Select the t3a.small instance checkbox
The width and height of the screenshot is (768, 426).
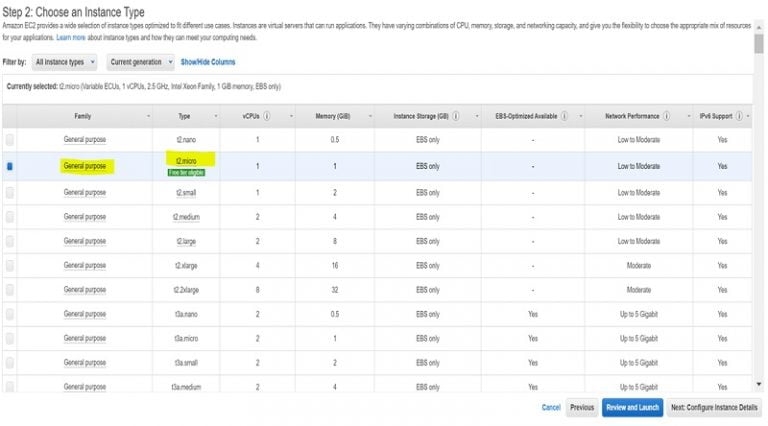coord(10,363)
